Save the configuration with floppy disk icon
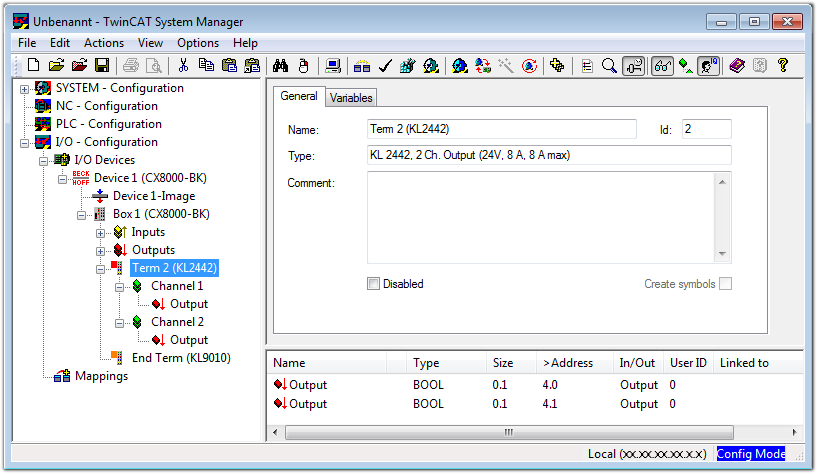 pos(102,66)
